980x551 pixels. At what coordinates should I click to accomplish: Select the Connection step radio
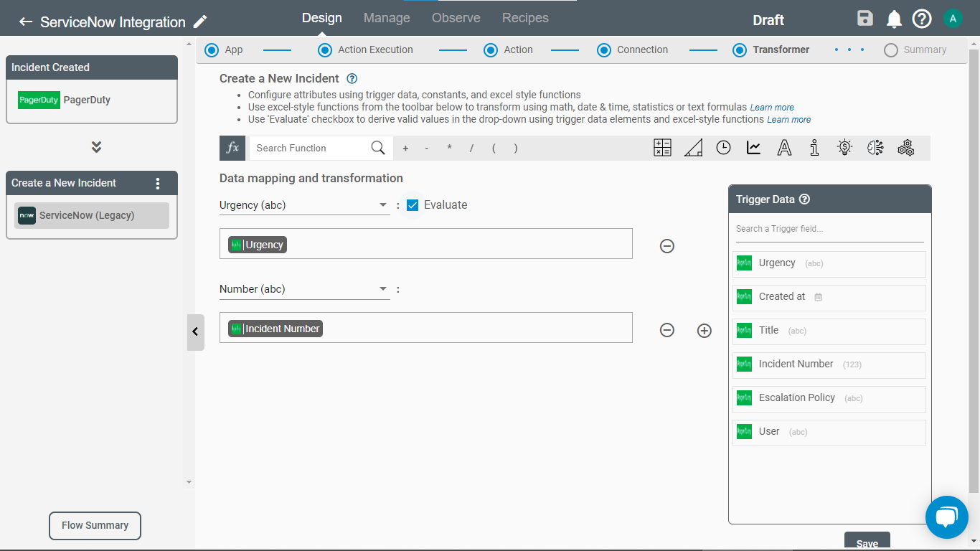[x=604, y=50]
